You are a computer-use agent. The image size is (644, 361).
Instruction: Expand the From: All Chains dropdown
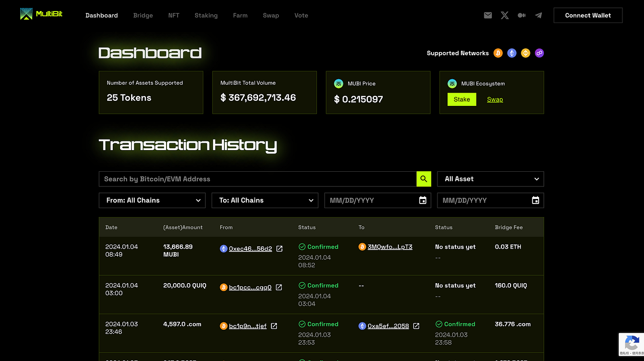[152, 200]
